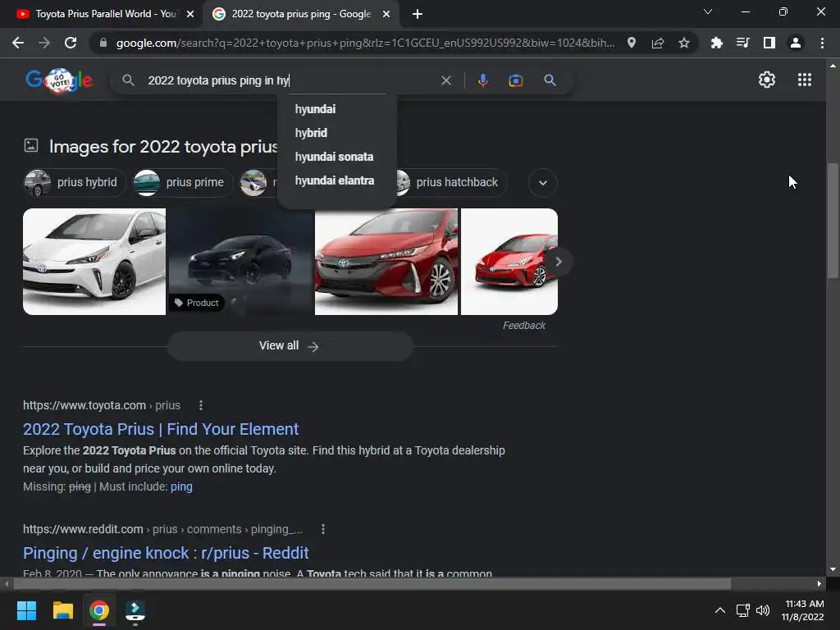Go back to the previous page
840x630 pixels.
tap(18, 43)
